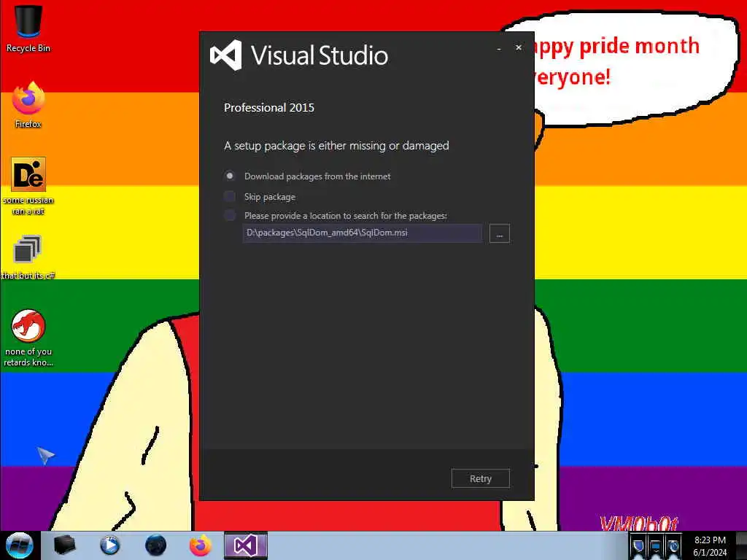
Task: Launch the media player from taskbar
Action: [x=109, y=545]
